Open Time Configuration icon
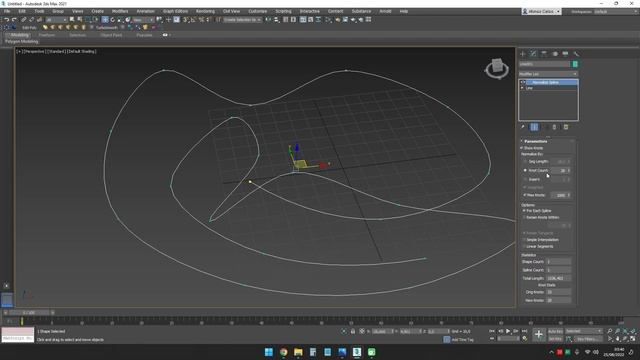Image resolution: width=640 pixels, height=360 pixels. [524, 338]
